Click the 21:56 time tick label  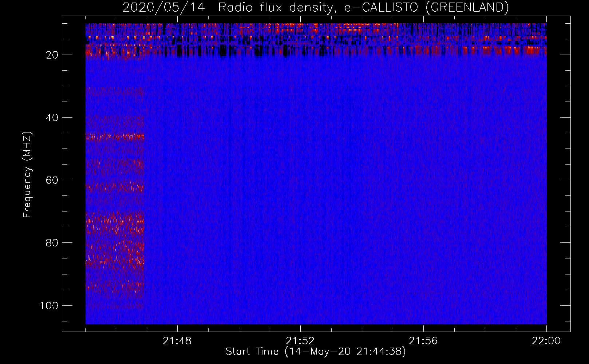pos(423,341)
